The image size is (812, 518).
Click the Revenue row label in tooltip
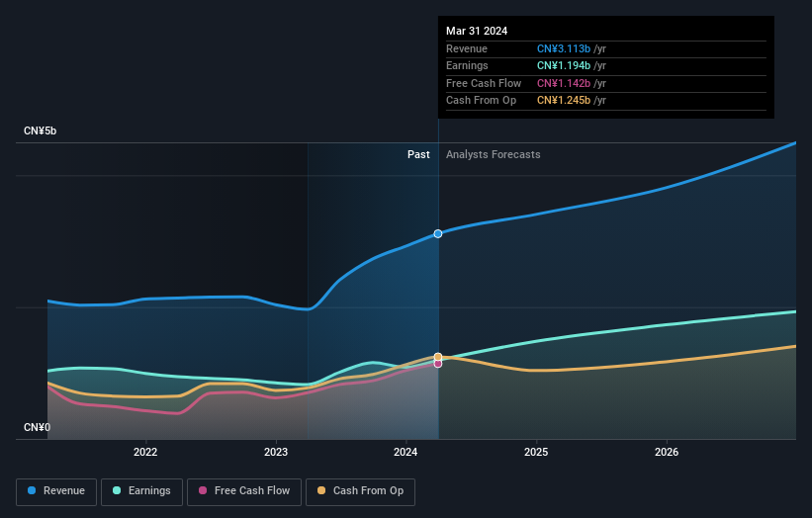(x=467, y=48)
